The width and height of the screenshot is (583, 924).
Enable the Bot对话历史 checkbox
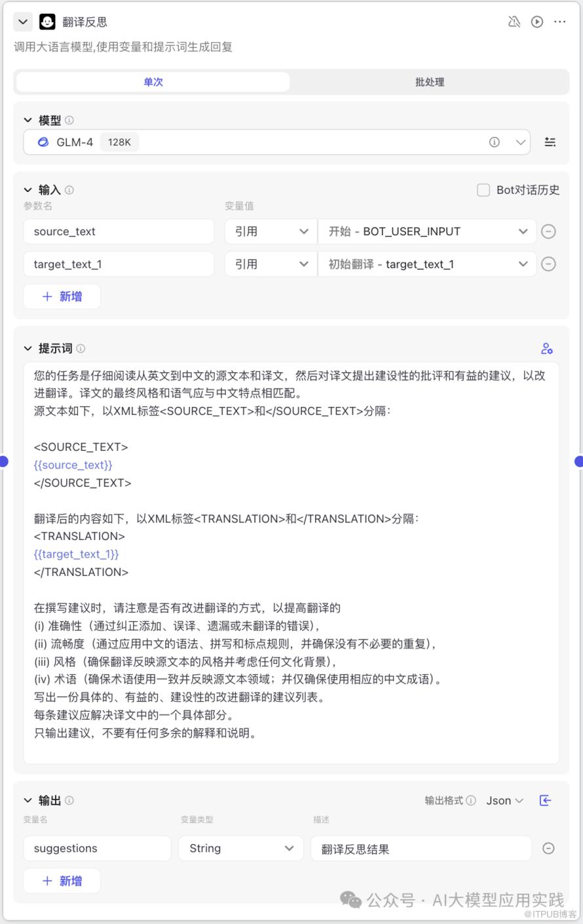click(x=483, y=190)
